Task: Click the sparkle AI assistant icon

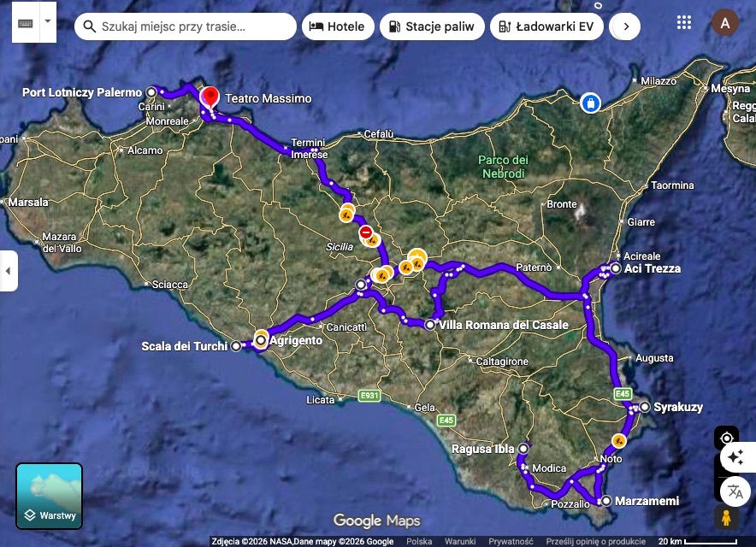Action: [734, 457]
